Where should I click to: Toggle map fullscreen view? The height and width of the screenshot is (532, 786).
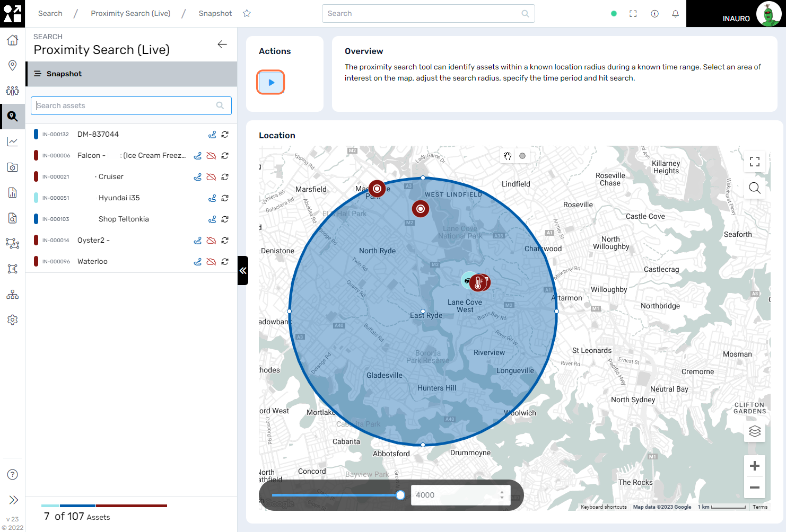[755, 162]
